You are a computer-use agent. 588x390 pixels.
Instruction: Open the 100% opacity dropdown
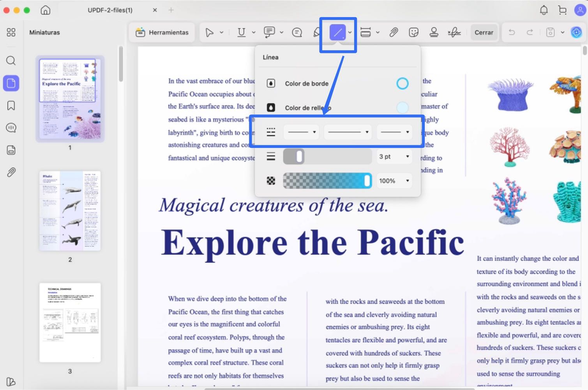click(x=394, y=181)
